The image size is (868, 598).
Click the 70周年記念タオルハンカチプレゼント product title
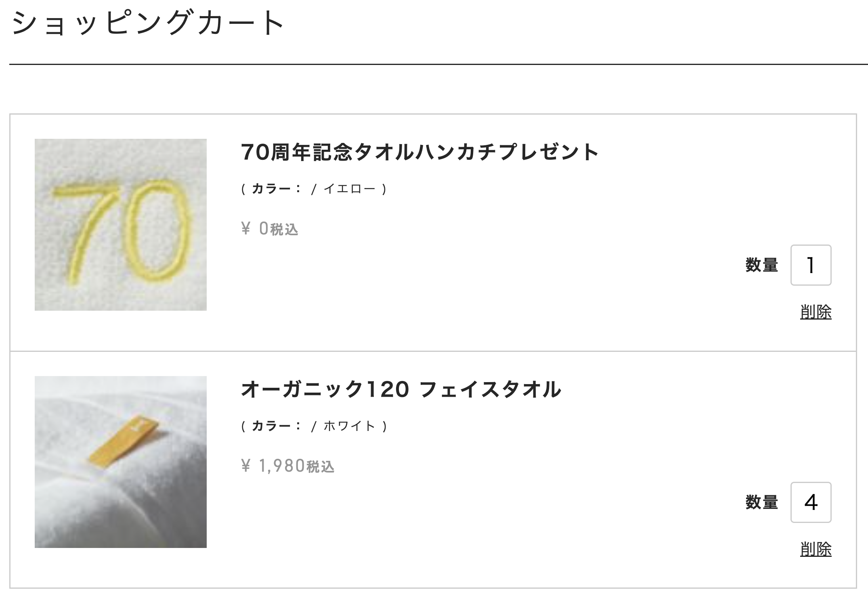pos(420,152)
